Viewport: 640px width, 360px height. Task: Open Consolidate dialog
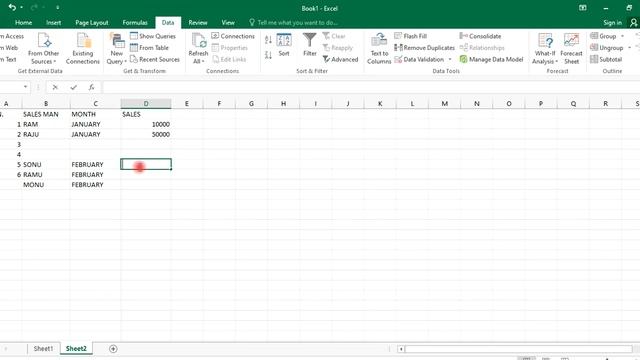pos(480,36)
